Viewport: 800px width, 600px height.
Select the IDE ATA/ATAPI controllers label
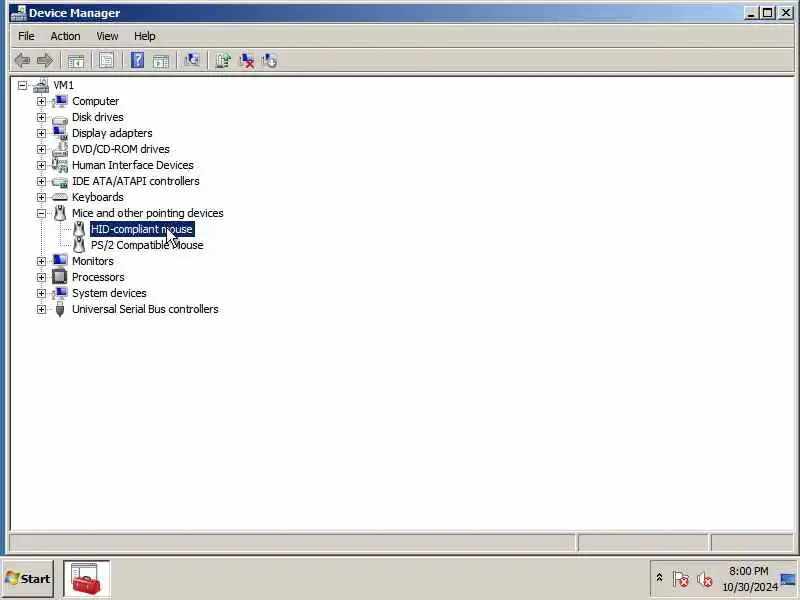coord(136,181)
